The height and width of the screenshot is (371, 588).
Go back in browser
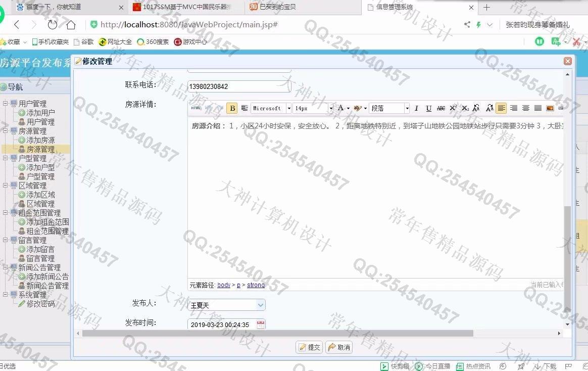point(17,25)
